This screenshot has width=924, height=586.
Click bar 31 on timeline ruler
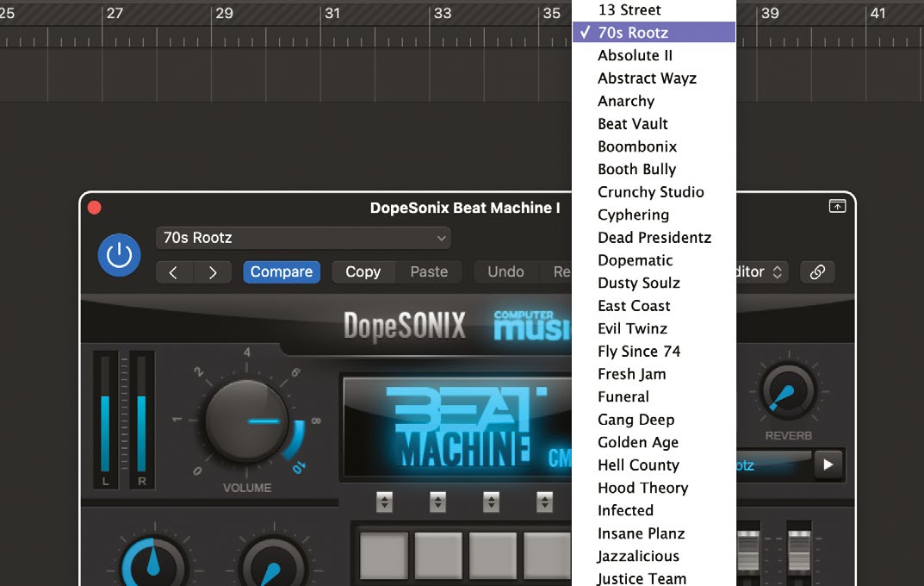tap(332, 13)
